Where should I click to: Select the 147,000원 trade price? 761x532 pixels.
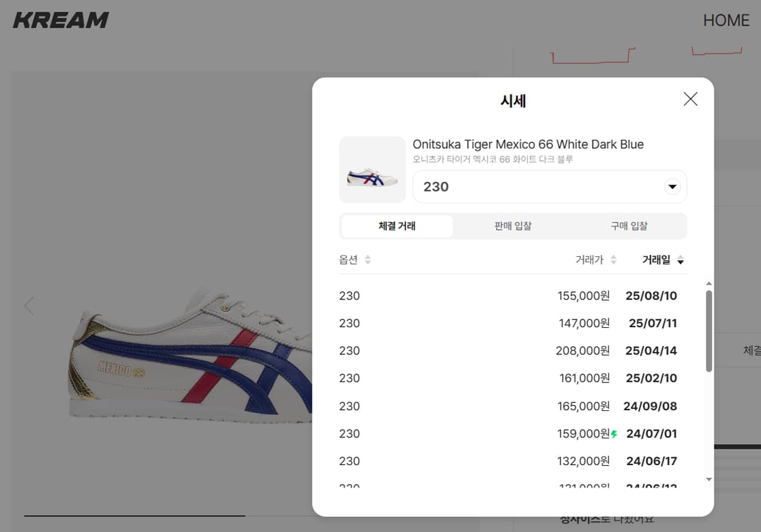tap(584, 323)
